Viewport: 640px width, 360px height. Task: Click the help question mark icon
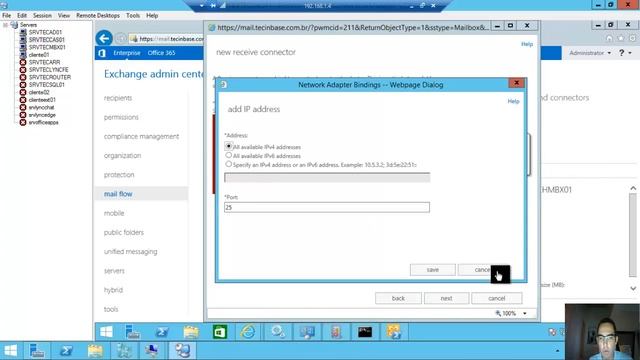(x=621, y=53)
